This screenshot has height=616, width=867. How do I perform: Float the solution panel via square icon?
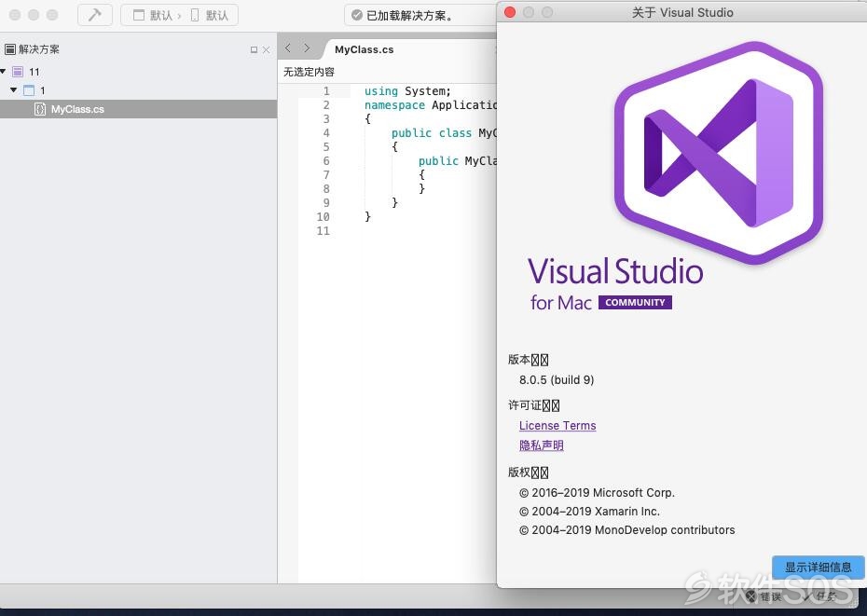254,49
